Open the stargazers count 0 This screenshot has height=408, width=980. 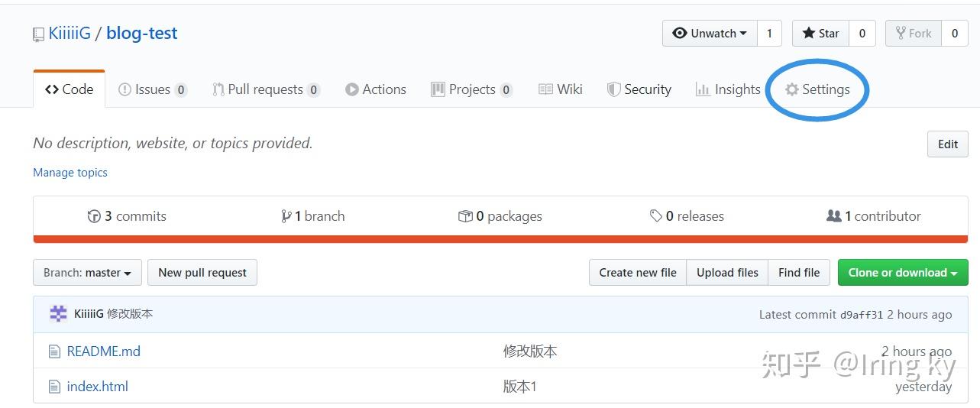[862, 34]
